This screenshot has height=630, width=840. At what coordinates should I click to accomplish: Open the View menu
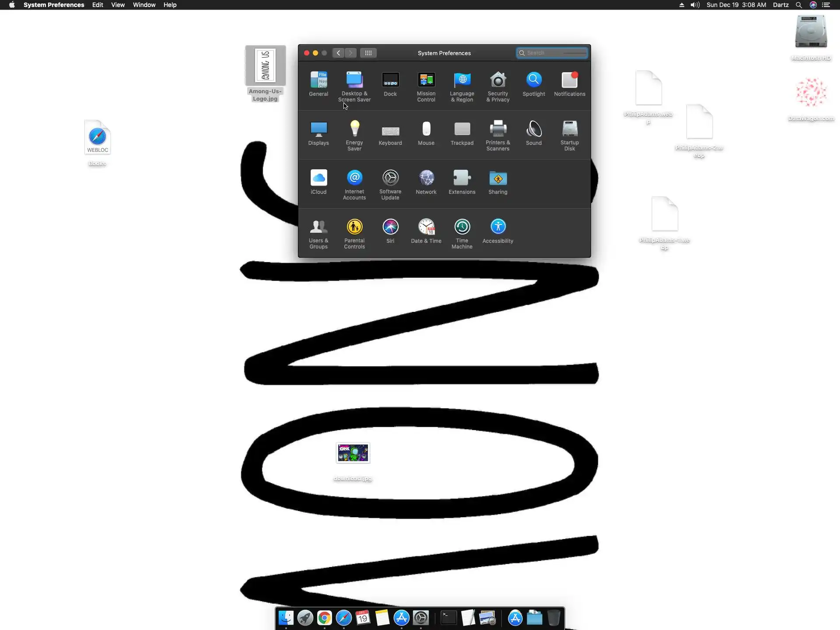118,5
